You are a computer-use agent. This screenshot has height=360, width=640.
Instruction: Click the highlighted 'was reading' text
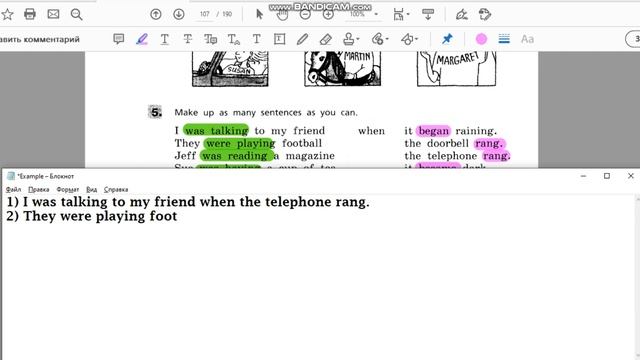click(237, 156)
